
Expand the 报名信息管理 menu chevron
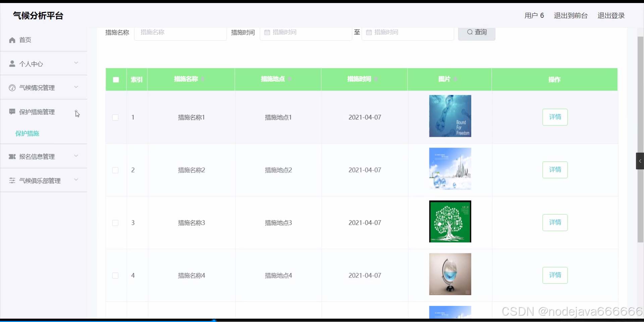76,156
